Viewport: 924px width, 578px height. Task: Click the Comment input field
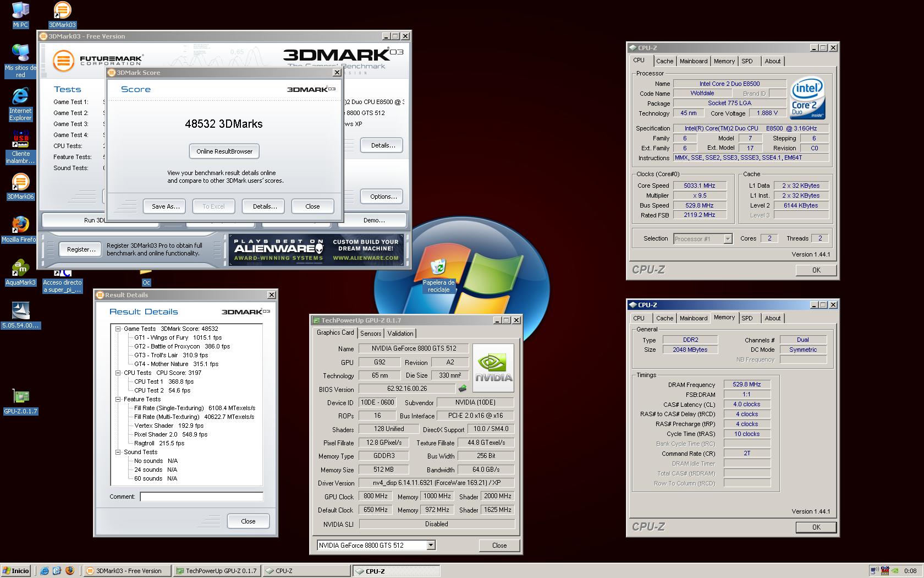click(202, 497)
